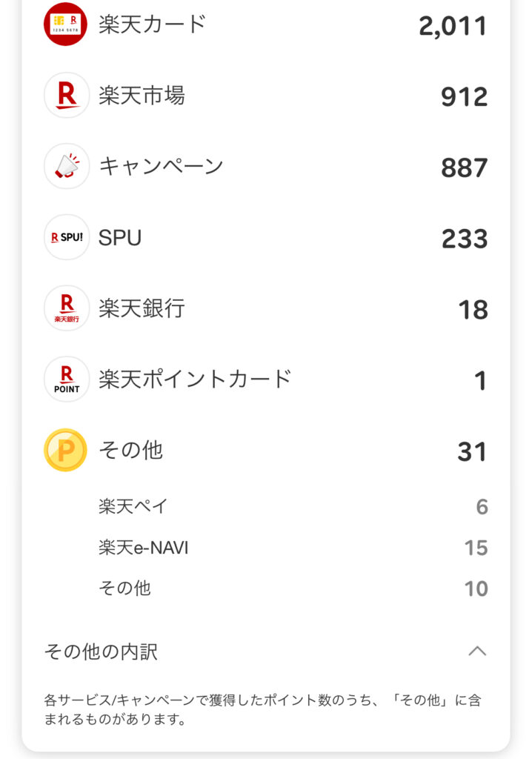This screenshot has width=532, height=759.
Task: Tap the Rakuten Ichiba R logo icon
Action: 66,95
